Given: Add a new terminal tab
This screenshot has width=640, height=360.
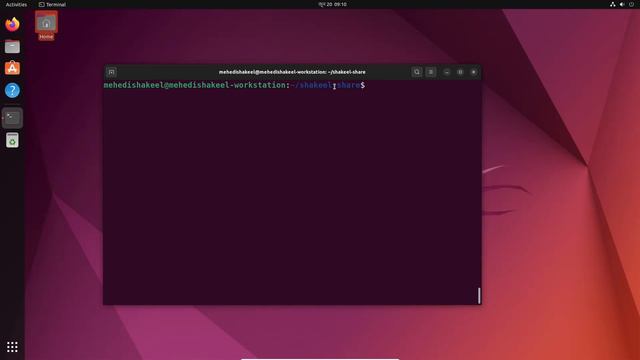Looking at the screenshot, I should tap(111, 72).
